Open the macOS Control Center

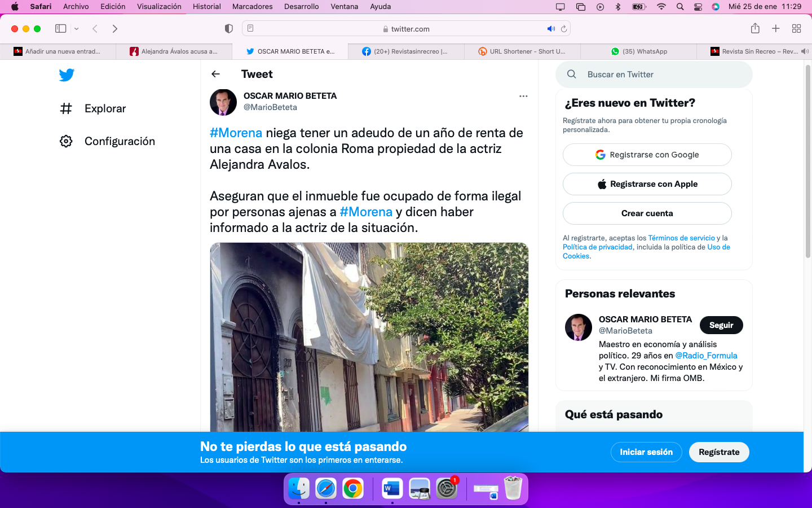(698, 7)
